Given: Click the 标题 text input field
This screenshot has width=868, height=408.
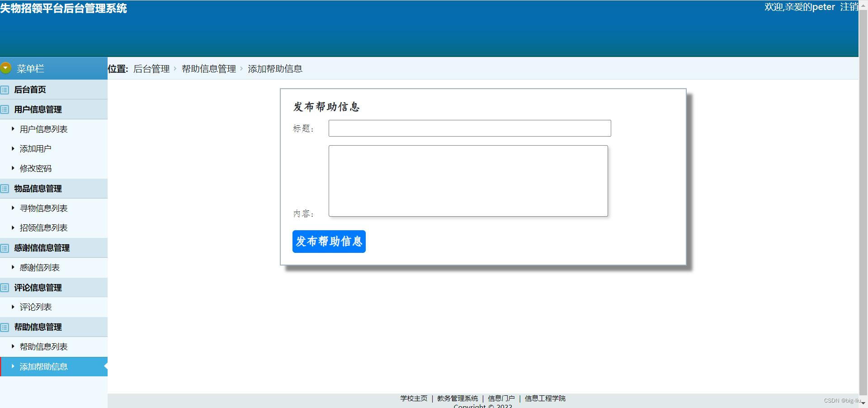Looking at the screenshot, I should (x=470, y=128).
